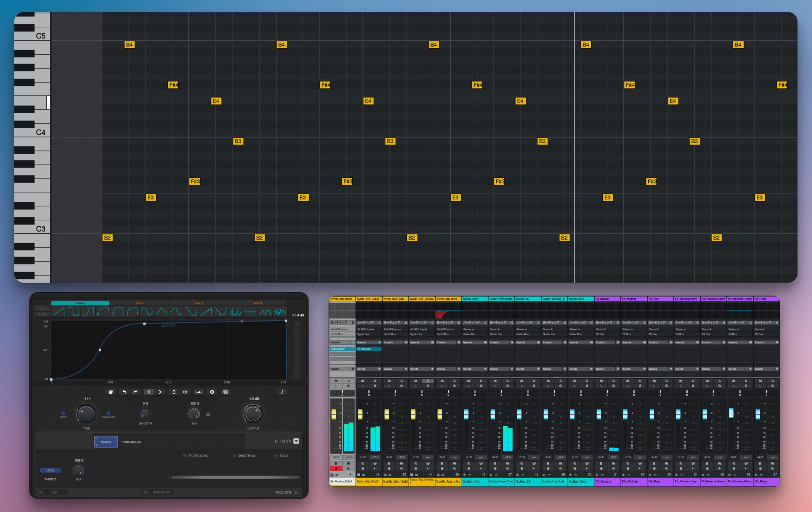Click the link icon on Guitar_Intro channel

(470, 475)
